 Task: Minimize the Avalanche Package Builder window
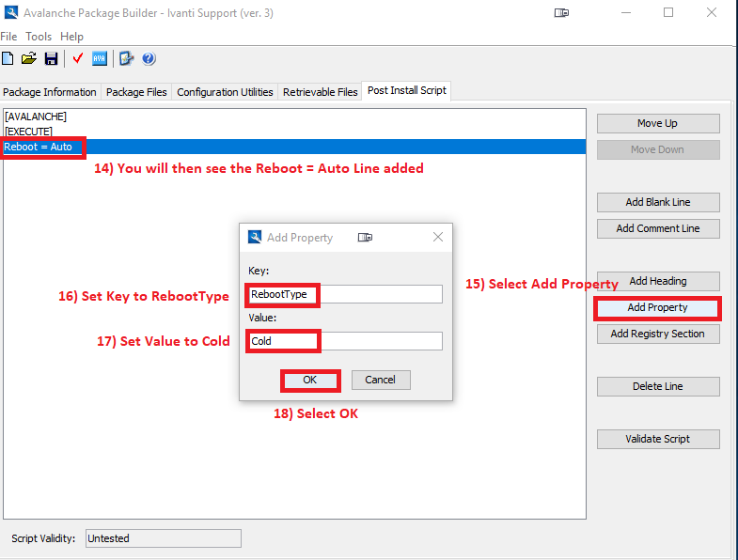tap(625, 12)
